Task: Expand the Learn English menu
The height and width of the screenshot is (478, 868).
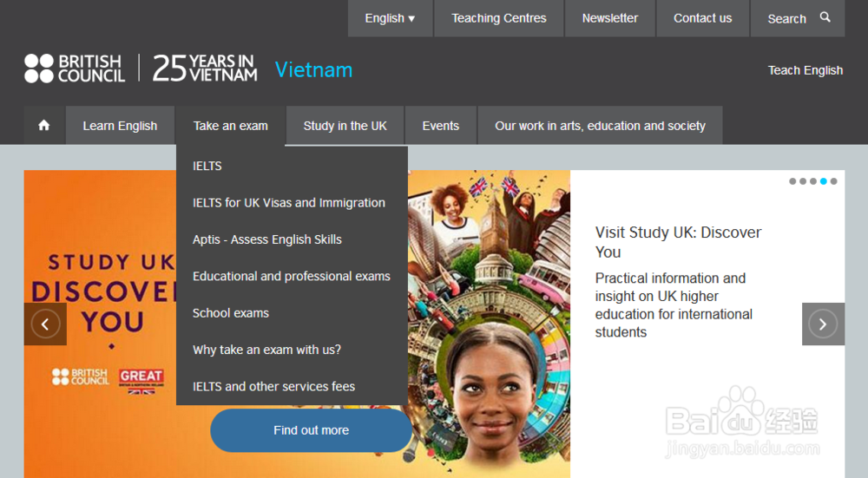Action: (x=120, y=126)
